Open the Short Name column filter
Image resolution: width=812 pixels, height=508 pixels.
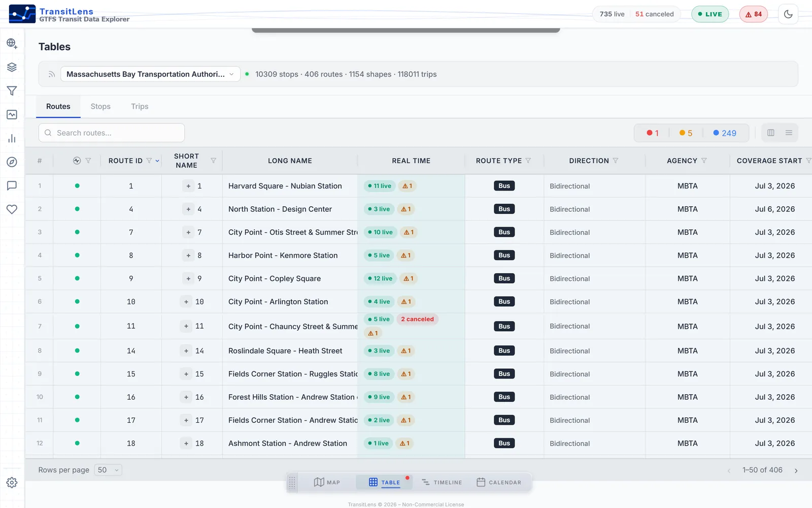point(213,161)
